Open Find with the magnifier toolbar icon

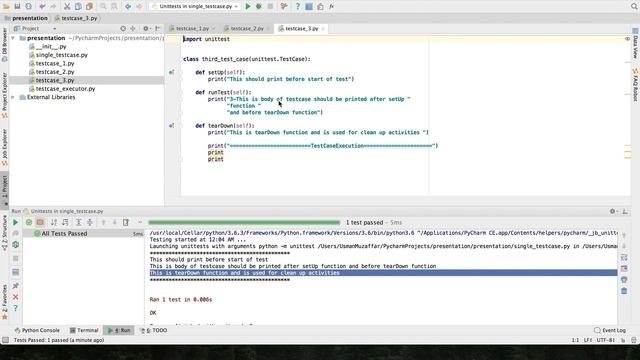(x=103, y=6)
